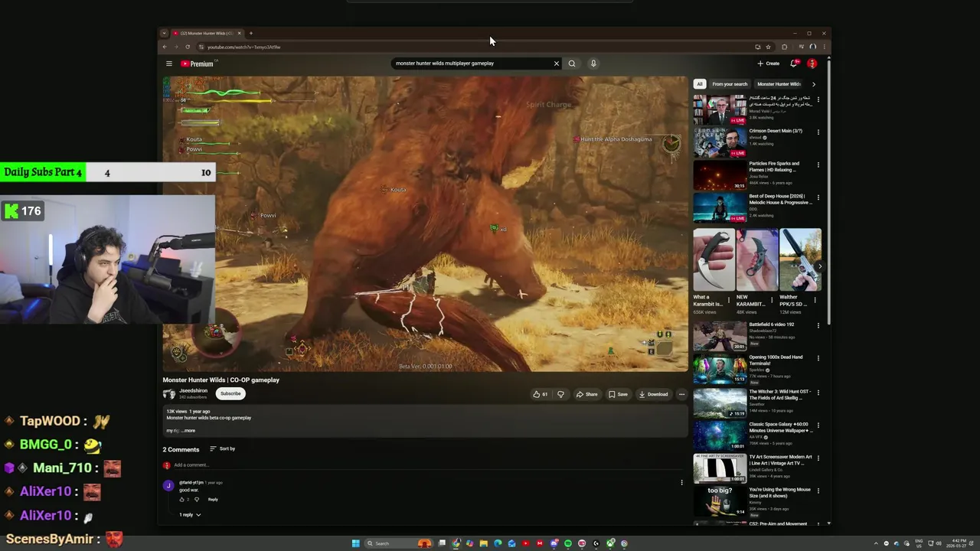Viewport: 980px width, 551px height.
Task: Activate voice search microphone icon
Action: tap(593, 64)
